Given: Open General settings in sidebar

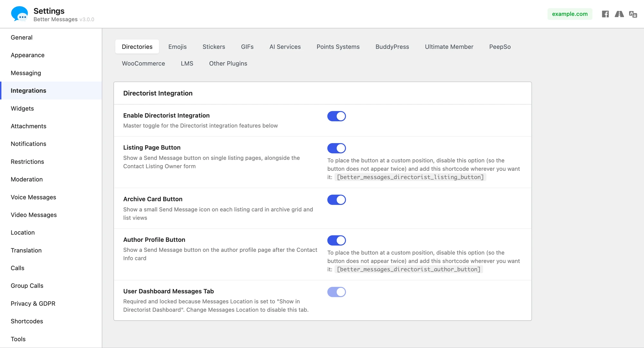Looking at the screenshot, I should [51, 37].
